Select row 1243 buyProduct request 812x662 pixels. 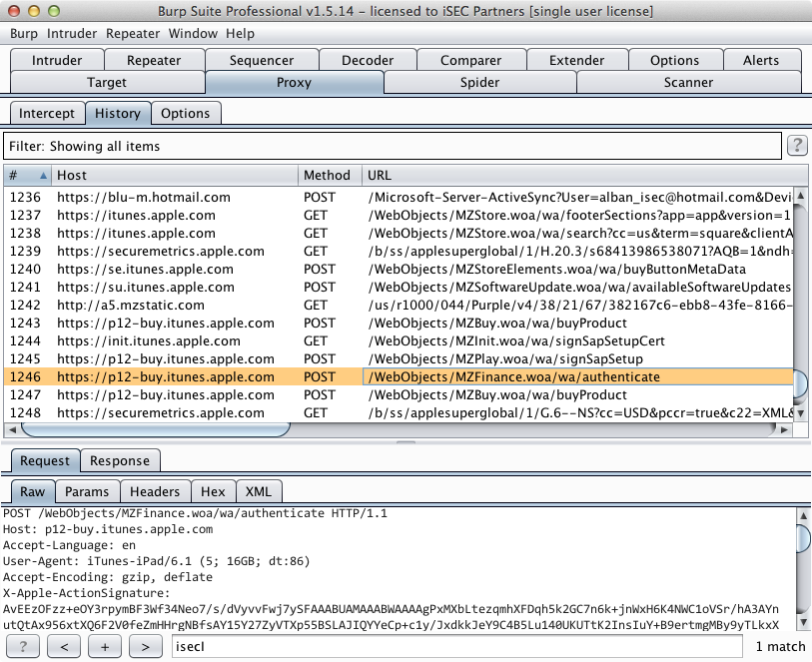(399, 323)
